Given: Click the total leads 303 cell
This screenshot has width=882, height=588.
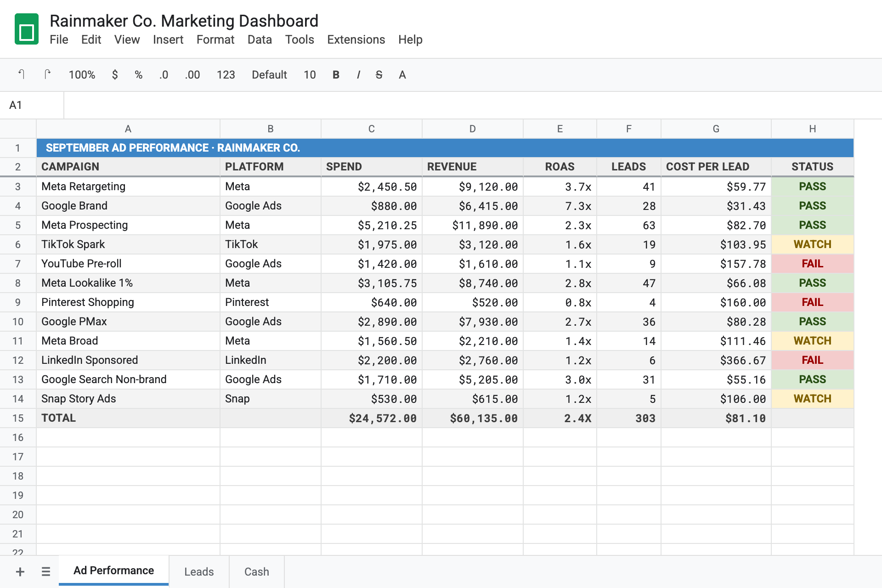Looking at the screenshot, I should point(629,418).
